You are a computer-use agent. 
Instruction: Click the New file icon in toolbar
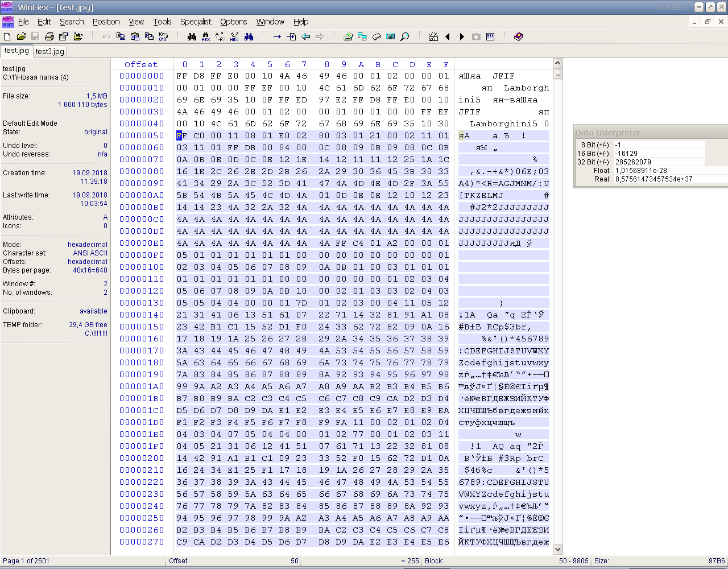pyautogui.click(x=7, y=36)
